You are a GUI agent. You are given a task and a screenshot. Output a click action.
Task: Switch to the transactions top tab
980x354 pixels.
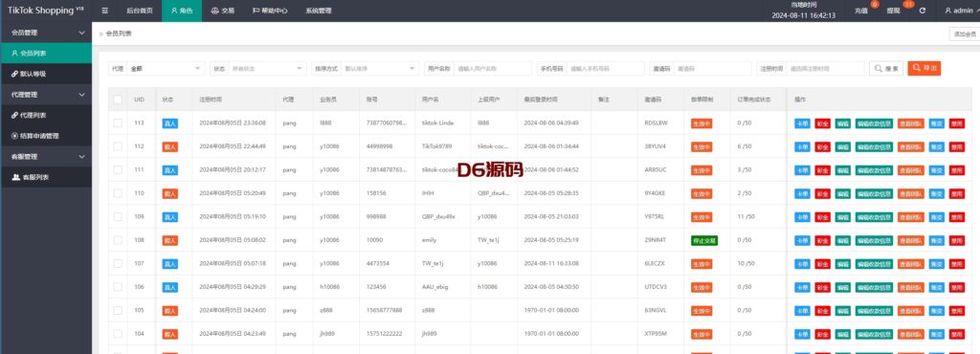click(x=223, y=11)
